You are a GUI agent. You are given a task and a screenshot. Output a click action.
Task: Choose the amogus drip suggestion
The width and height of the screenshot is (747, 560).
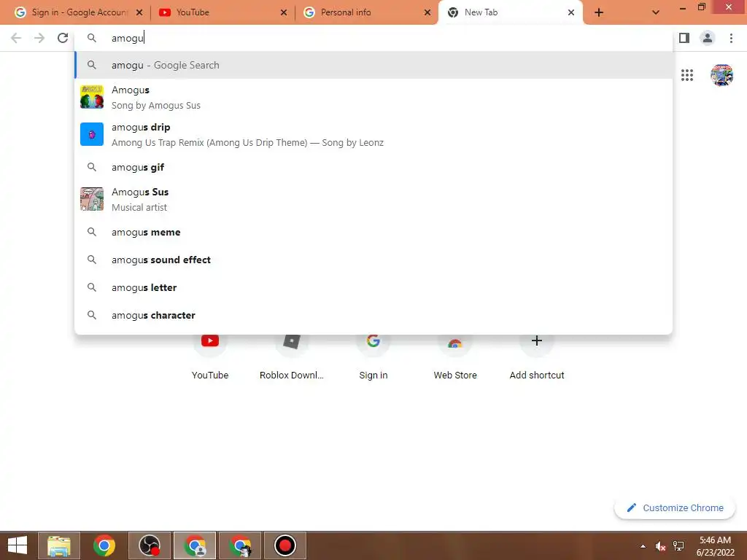[373, 134]
